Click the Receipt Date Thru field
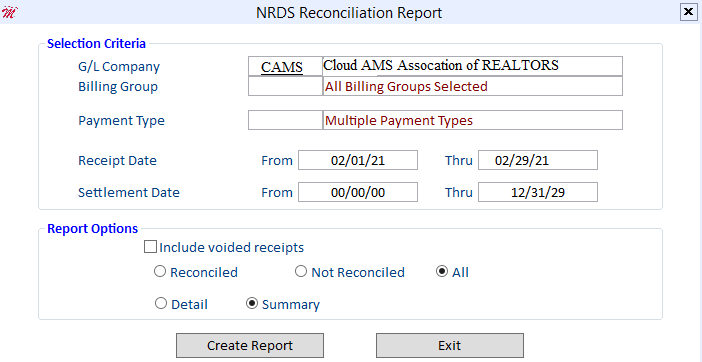 [538, 160]
